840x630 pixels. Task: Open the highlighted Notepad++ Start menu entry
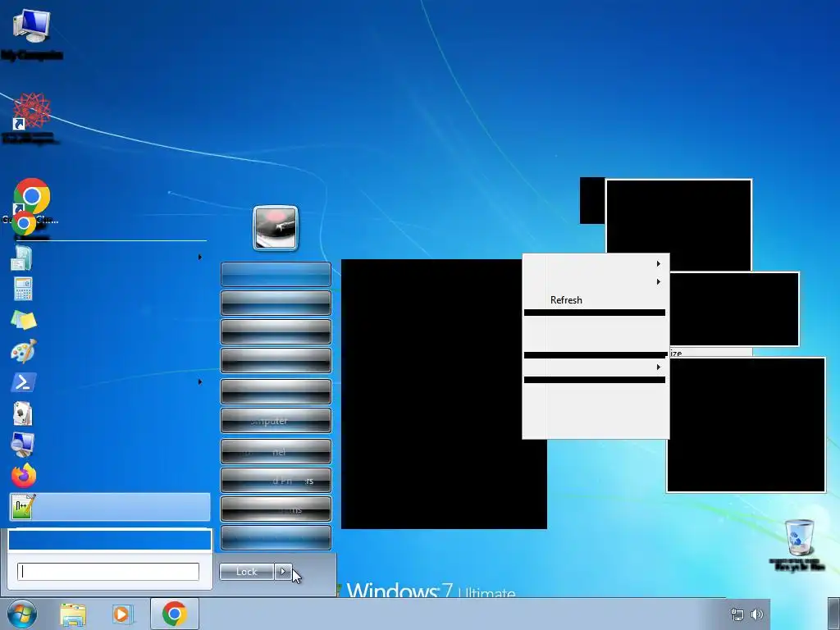[x=110, y=507]
